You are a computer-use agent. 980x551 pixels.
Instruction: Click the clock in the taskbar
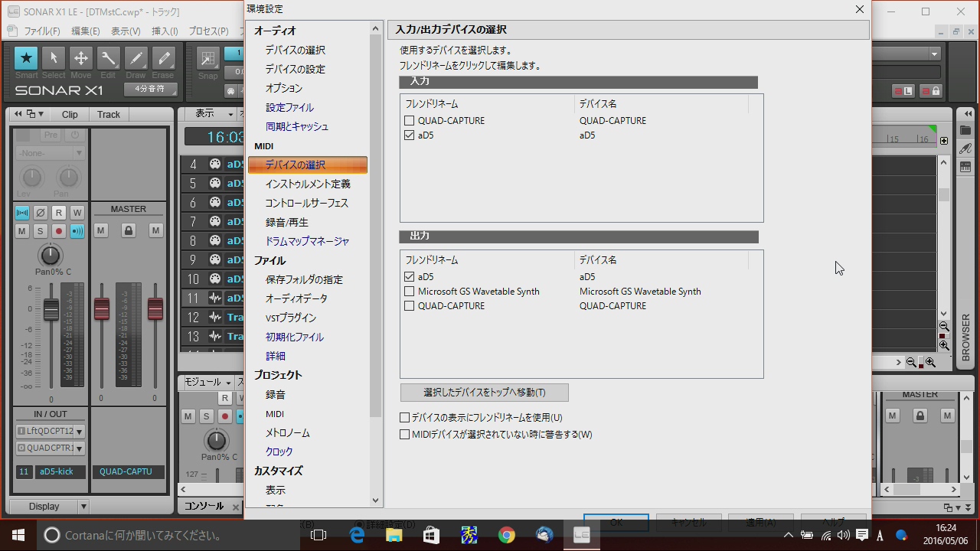click(x=946, y=535)
